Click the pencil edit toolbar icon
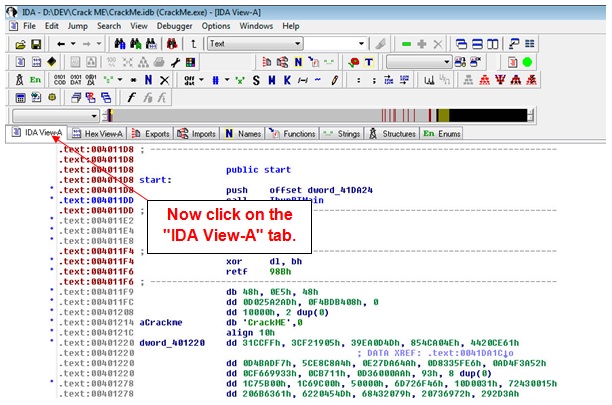 tap(378, 45)
